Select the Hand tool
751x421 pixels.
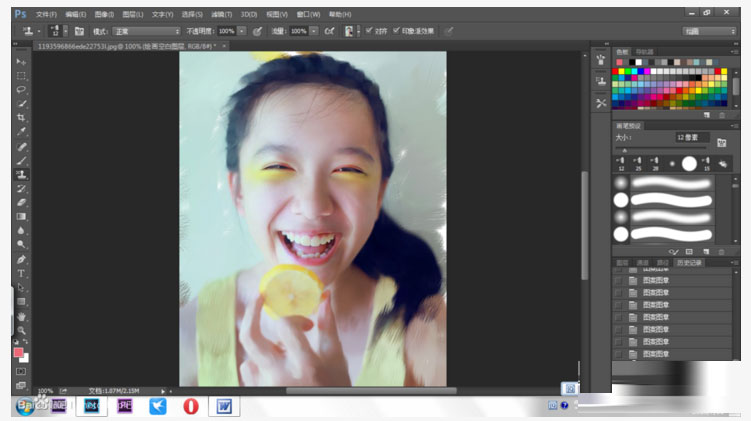(x=21, y=317)
